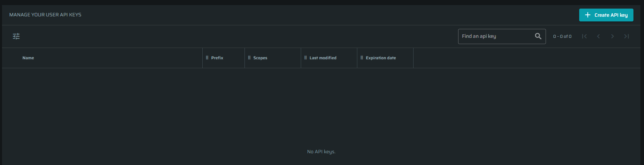Viewport: 644px width, 165px height.
Task: Sort by the Last modified column
Action: pos(323,58)
